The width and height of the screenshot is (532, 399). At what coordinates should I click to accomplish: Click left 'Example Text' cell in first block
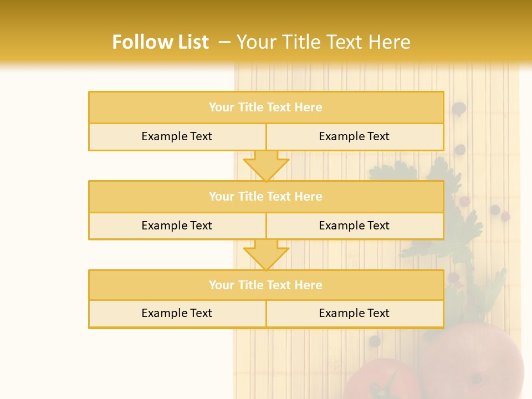177,136
